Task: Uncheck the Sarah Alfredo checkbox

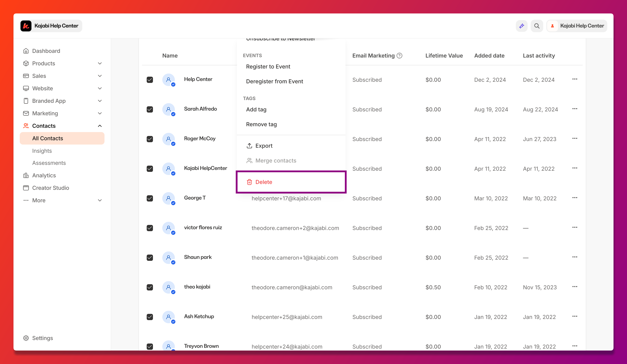Action: (x=150, y=109)
